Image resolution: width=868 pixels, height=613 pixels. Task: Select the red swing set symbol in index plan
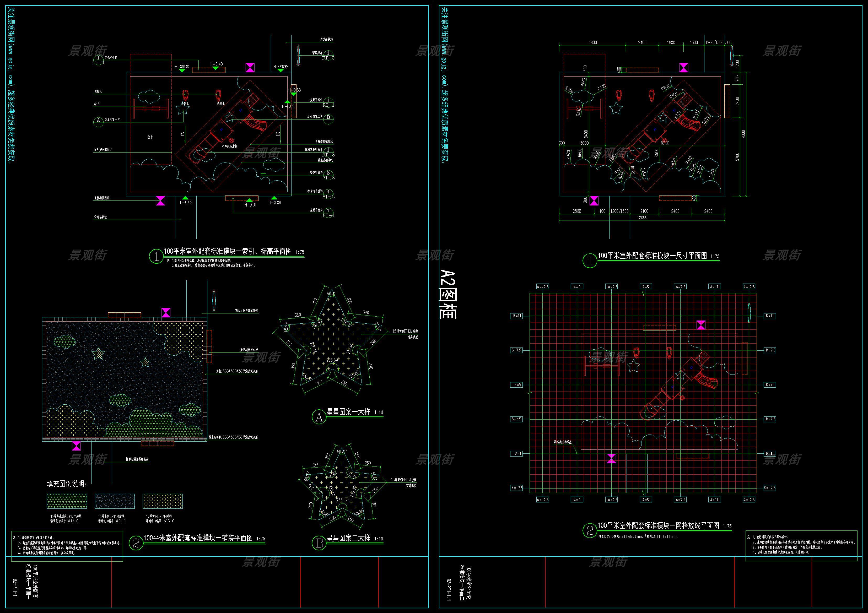click(151, 109)
